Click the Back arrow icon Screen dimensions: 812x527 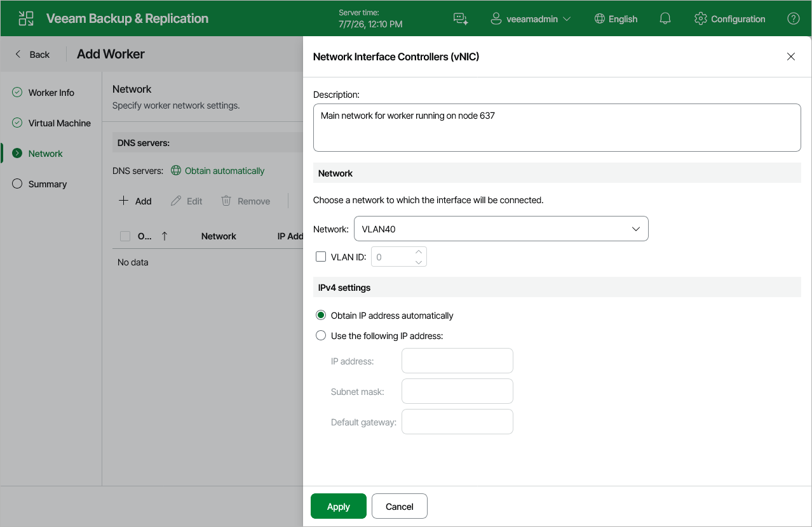tap(18, 54)
